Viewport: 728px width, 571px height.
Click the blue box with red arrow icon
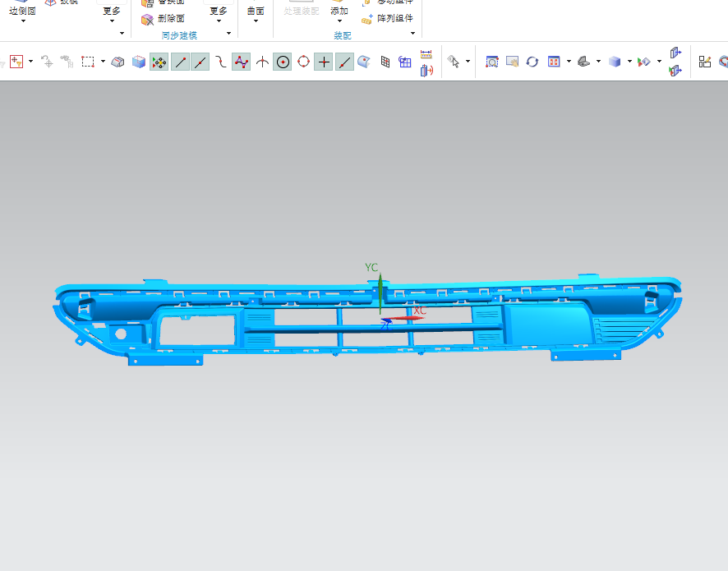coord(426,71)
